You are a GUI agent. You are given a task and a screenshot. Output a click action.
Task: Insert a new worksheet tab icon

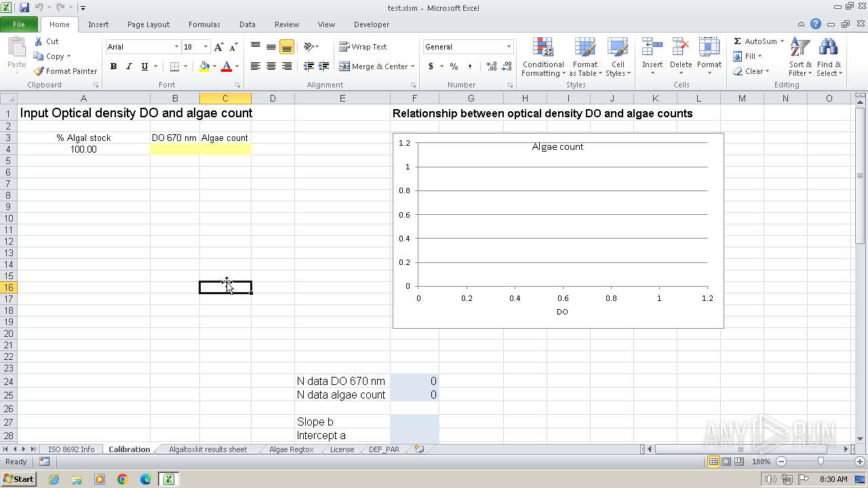pos(419,449)
